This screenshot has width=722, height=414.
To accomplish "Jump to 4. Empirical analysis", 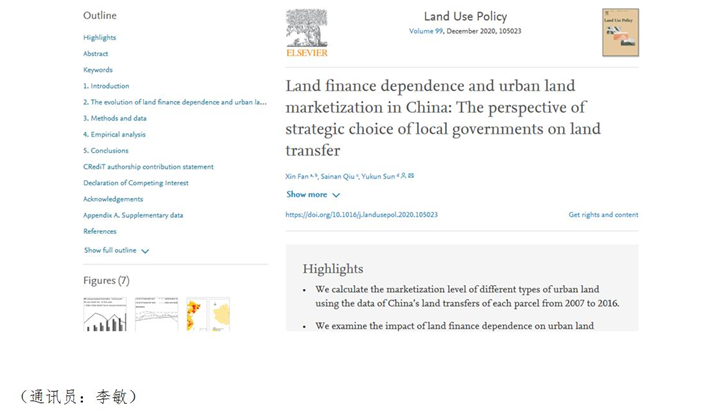I will pyautogui.click(x=114, y=134).
